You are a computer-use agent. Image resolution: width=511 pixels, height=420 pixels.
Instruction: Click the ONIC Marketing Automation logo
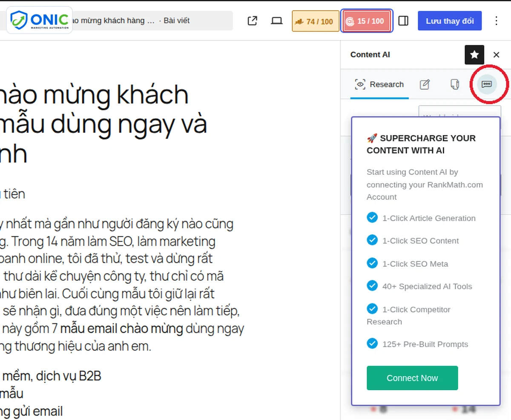tap(39, 20)
